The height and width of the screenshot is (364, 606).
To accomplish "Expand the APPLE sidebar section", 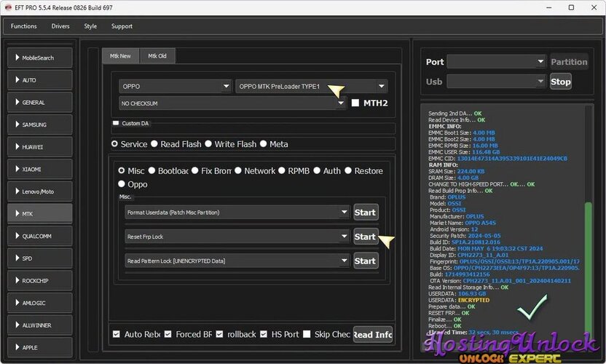I will 39,347.
